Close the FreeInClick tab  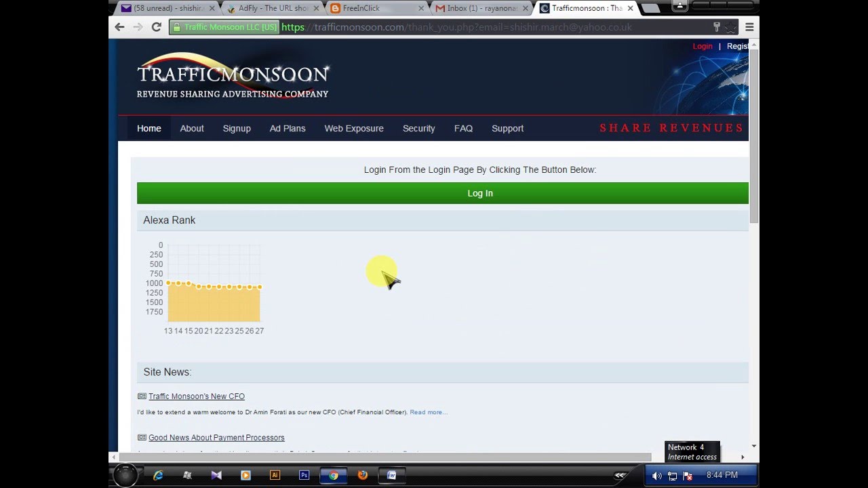point(420,8)
